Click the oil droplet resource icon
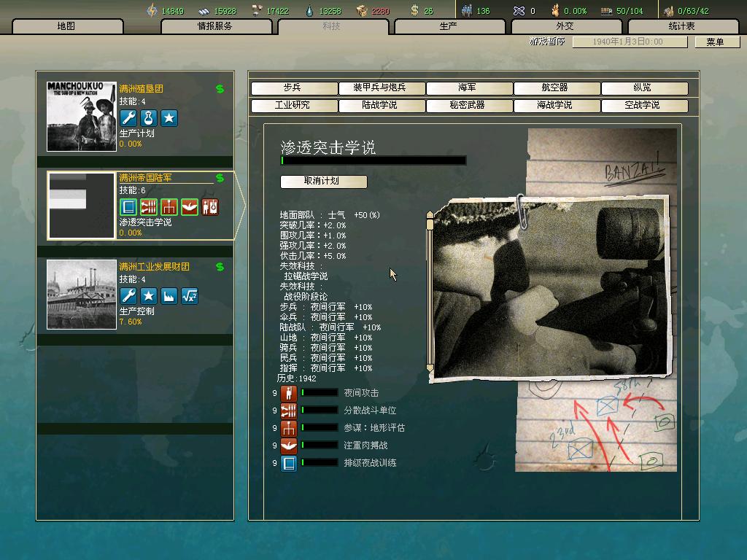The height and width of the screenshot is (560, 747). tap(309, 10)
